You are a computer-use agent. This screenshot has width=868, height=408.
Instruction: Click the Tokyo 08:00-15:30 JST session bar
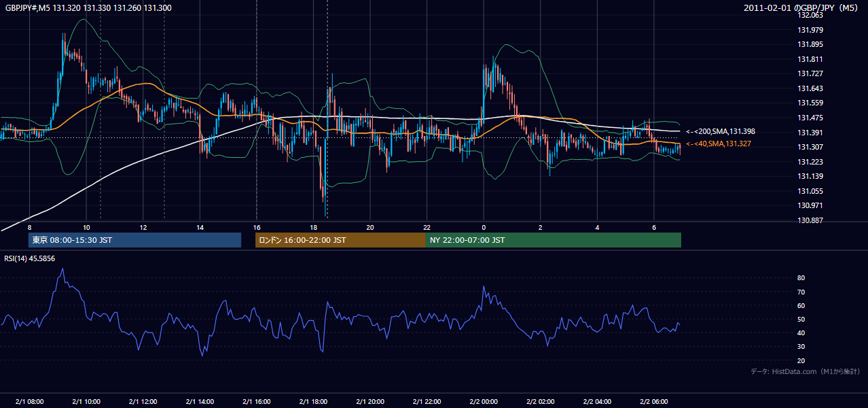tap(134, 240)
